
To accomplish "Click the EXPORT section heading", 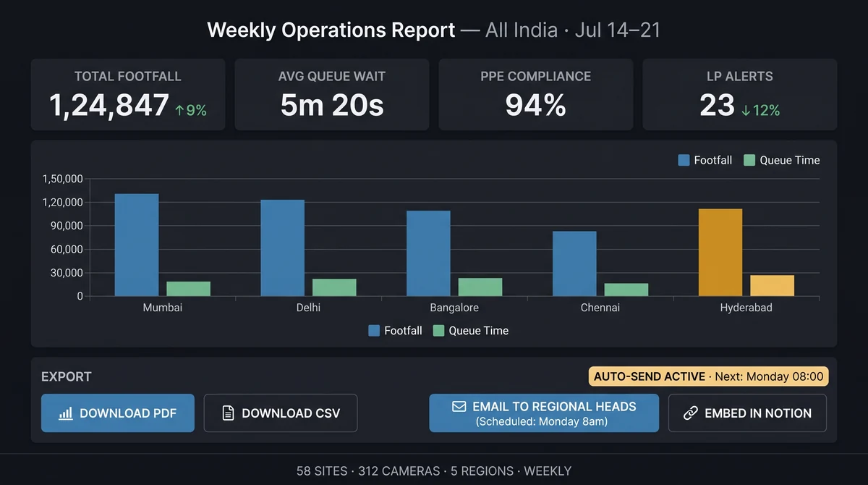I will [x=67, y=376].
